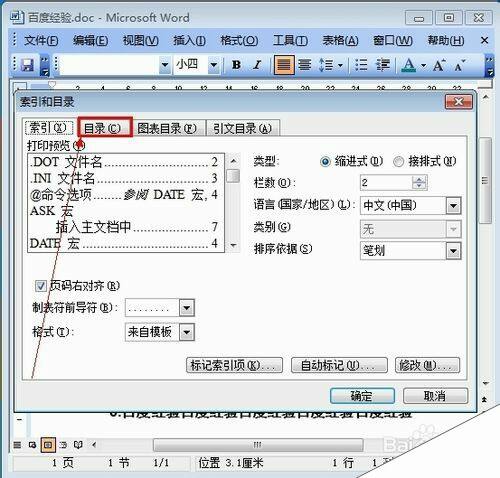Viewport: 500px width, 478px height.
Task: Click the 栏数 spinner arrows
Action: click(419, 182)
